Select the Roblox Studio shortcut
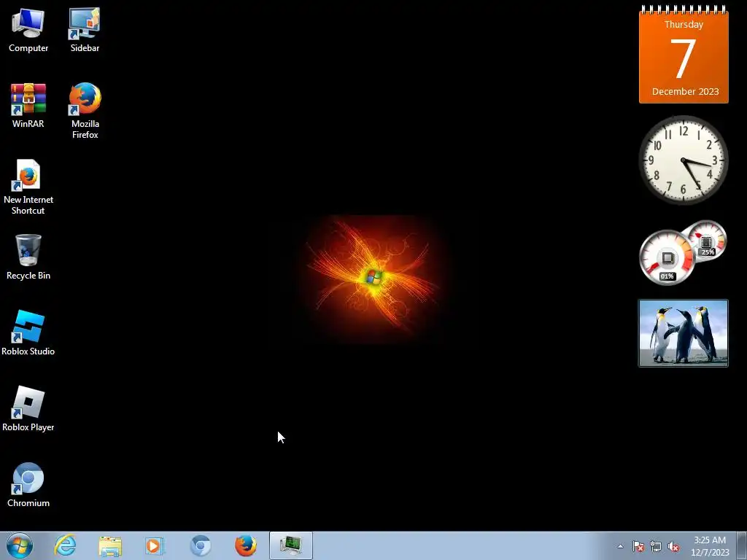Screen dimensions: 747x560 point(28,332)
